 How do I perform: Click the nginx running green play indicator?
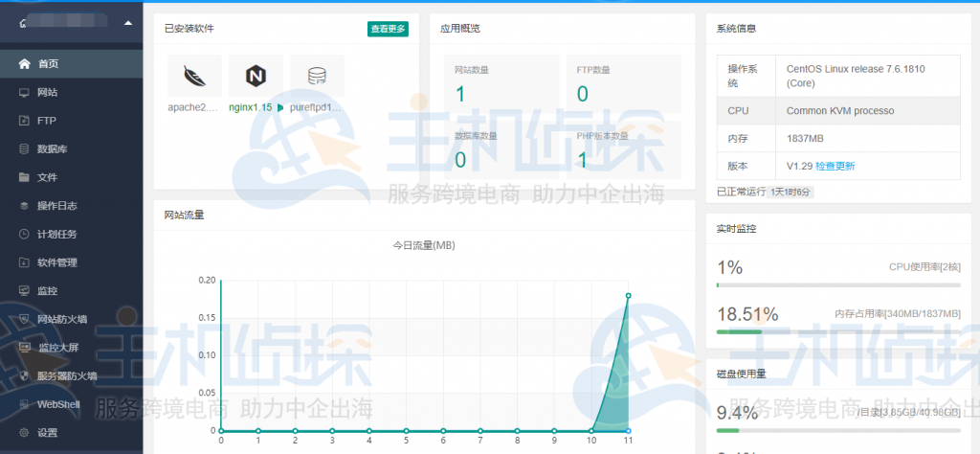pyautogui.click(x=280, y=107)
